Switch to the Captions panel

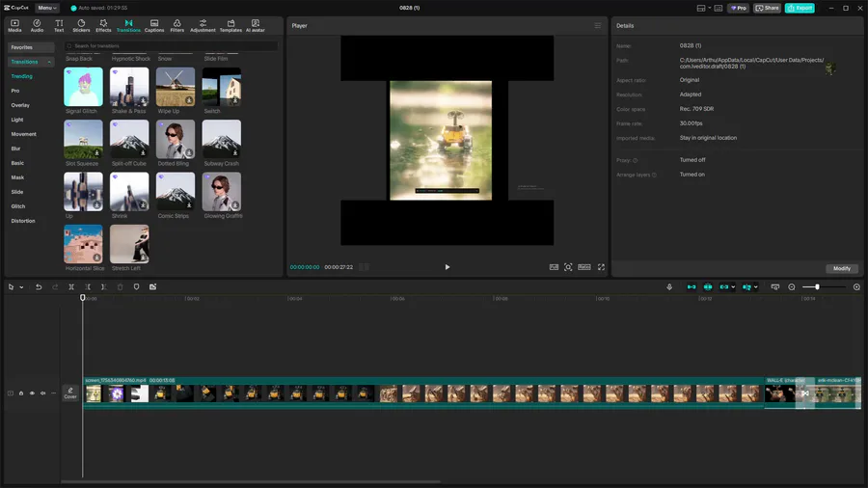click(x=154, y=25)
